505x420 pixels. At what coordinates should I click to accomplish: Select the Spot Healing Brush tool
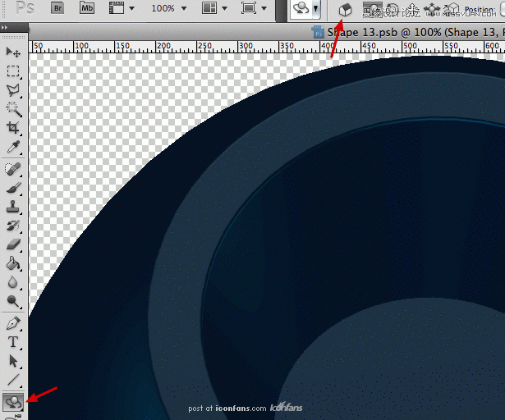click(13, 169)
